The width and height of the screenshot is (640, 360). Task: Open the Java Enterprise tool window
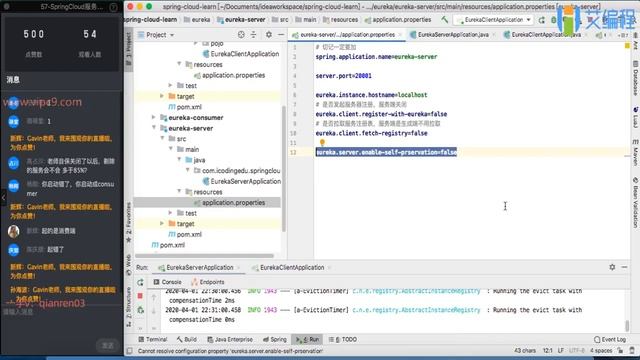point(230,339)
